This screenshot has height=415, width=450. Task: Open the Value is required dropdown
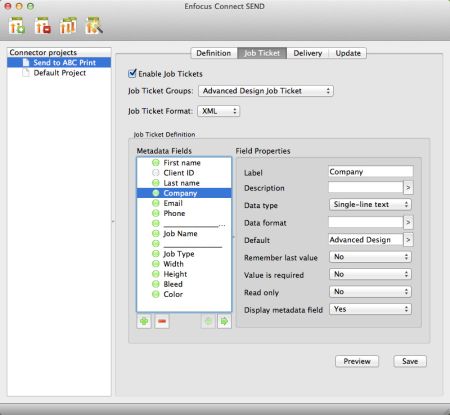point(370,274)
